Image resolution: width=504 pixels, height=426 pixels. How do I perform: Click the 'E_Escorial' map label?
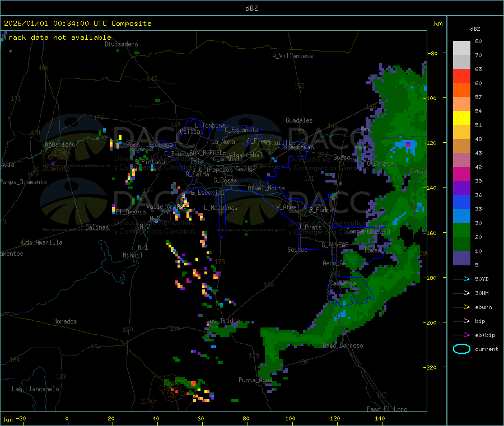click(208, 193)
